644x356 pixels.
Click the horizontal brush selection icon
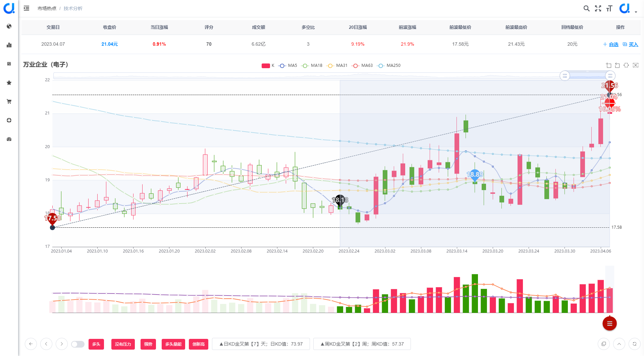[626, 65]
